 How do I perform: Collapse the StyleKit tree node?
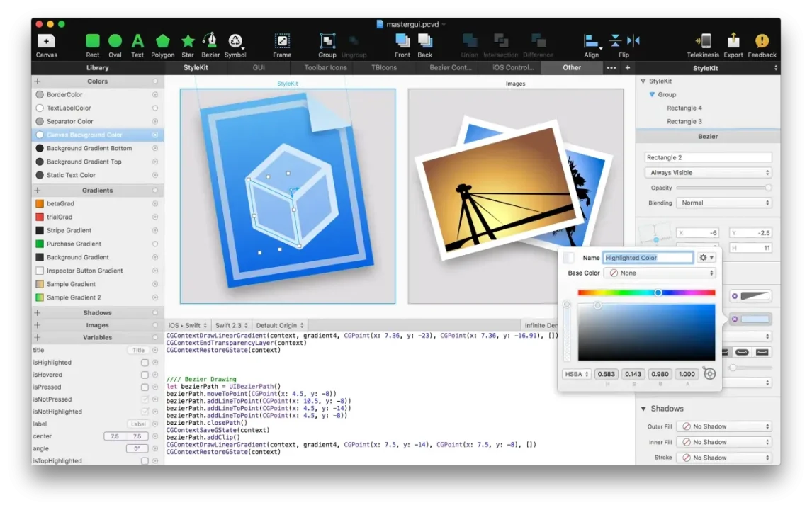[x=643, y=81]
